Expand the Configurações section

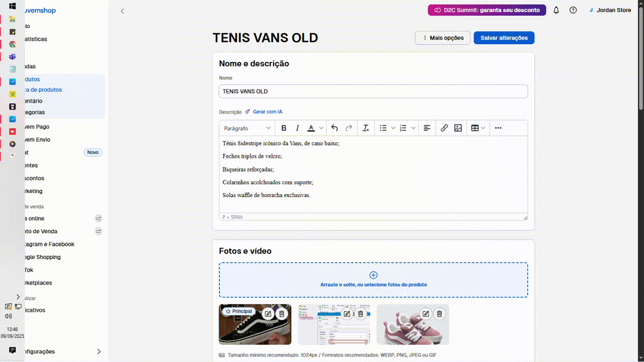[99, 351]
